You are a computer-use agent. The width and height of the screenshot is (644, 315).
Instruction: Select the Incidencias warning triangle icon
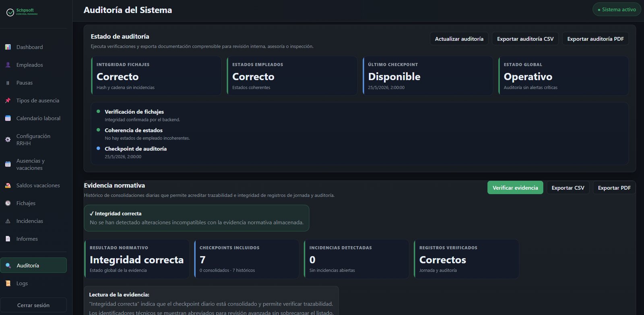tap(8, 221)
